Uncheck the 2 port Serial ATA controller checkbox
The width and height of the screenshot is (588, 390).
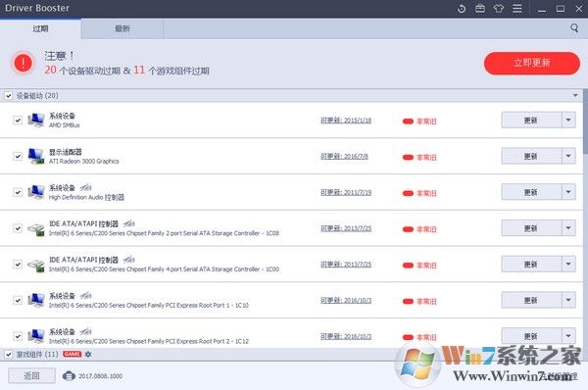[x=18, y=228]
